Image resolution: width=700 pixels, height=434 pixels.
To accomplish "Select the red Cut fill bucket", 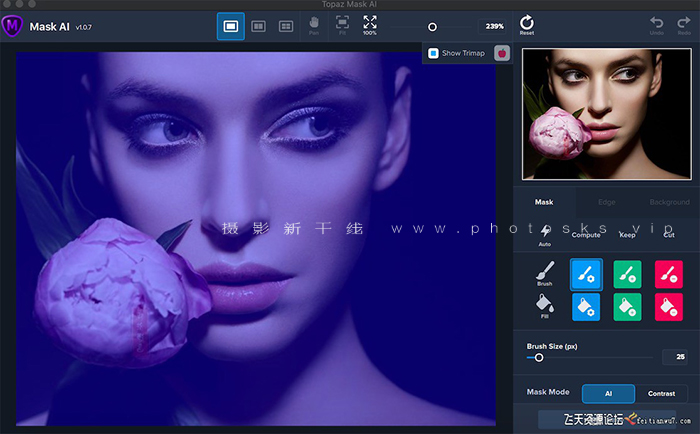I will [669, 307].
